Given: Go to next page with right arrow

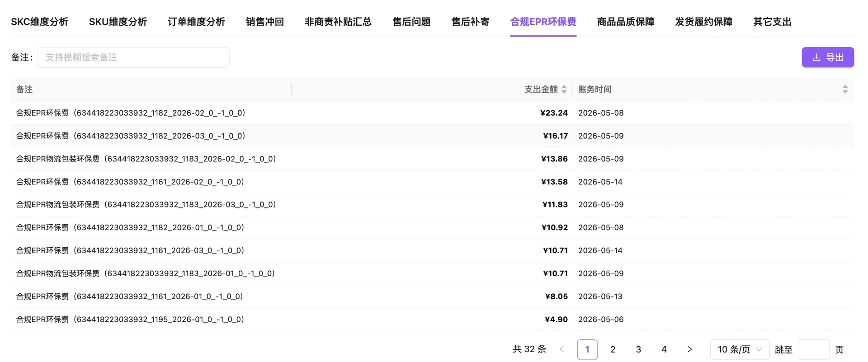Looking at the screenshot, I should pos(689,349).
